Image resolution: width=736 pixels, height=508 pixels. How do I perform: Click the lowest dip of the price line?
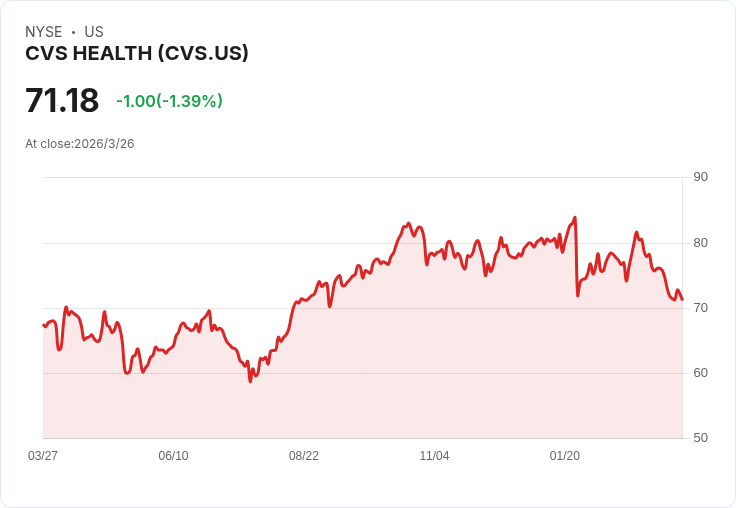click(x=250, y=381)
